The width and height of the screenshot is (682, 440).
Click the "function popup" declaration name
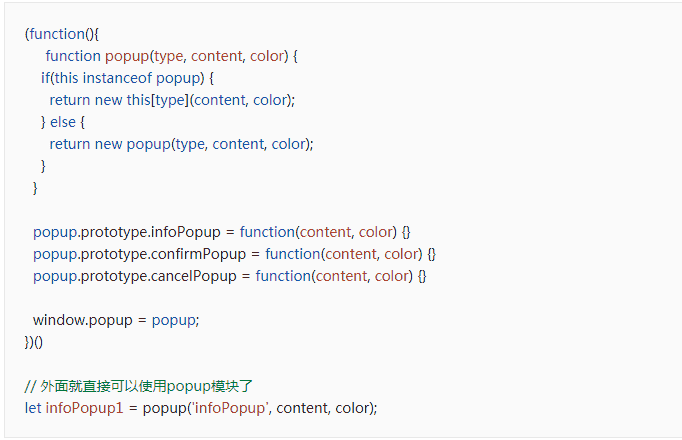[x=126, y=55]
